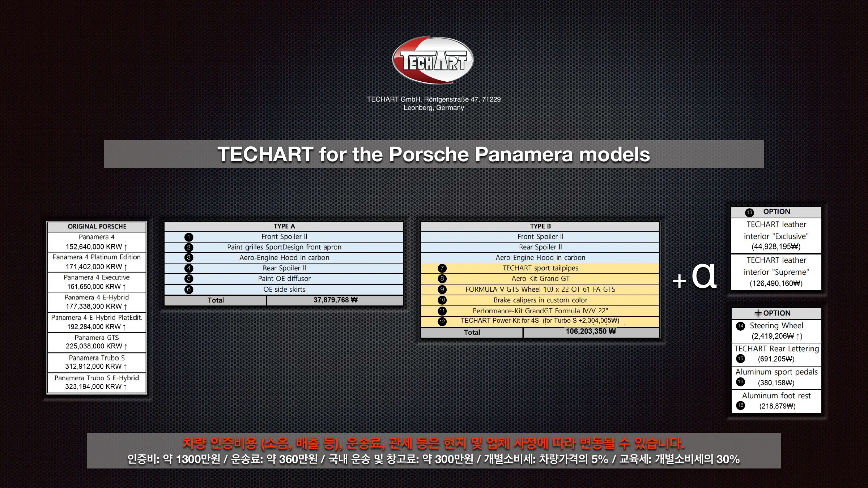
Task: Click number 16 circle beside 380,158₩ price
Action: [740, 382]
